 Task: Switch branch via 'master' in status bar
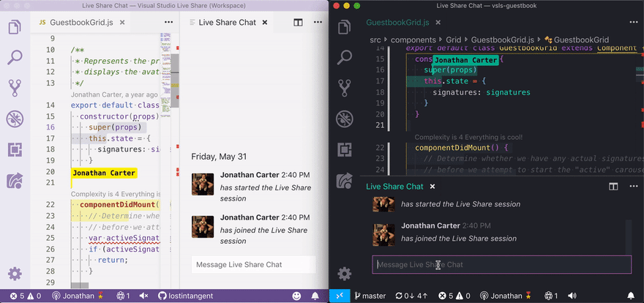coord(370,296)
